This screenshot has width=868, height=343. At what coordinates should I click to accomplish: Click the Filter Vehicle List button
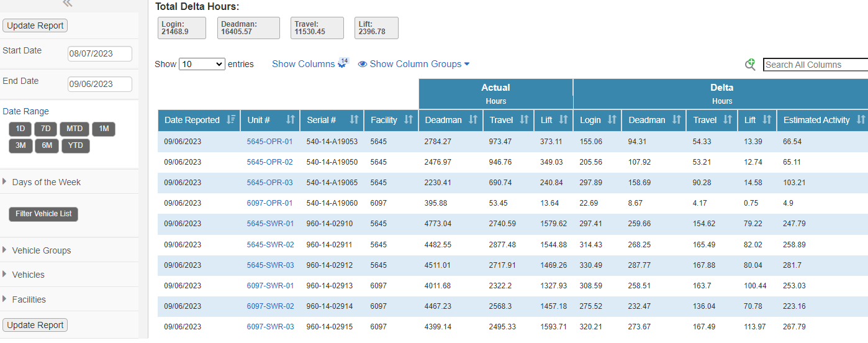tap(43, 214)
